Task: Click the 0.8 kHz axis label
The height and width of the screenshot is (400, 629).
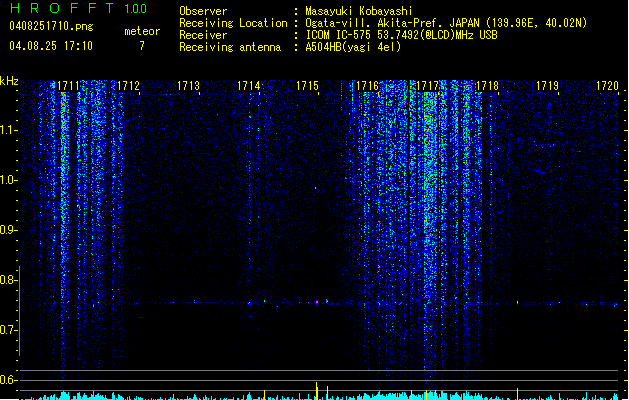Action: point(8,280)
